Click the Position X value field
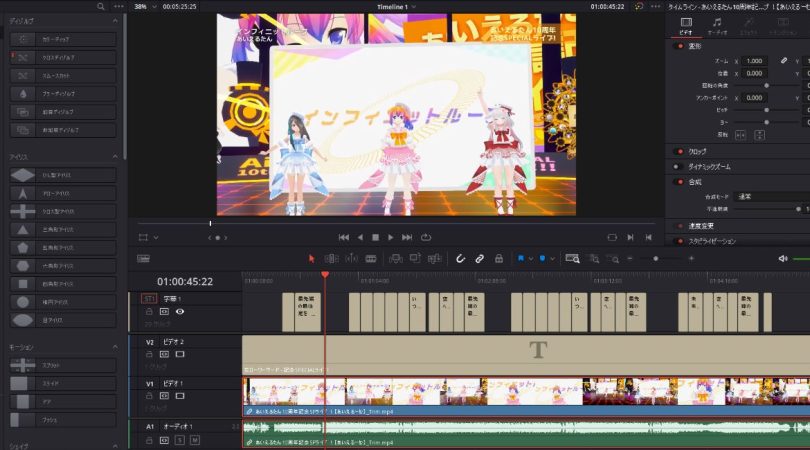The image size is (810, 450). [754, 73]
